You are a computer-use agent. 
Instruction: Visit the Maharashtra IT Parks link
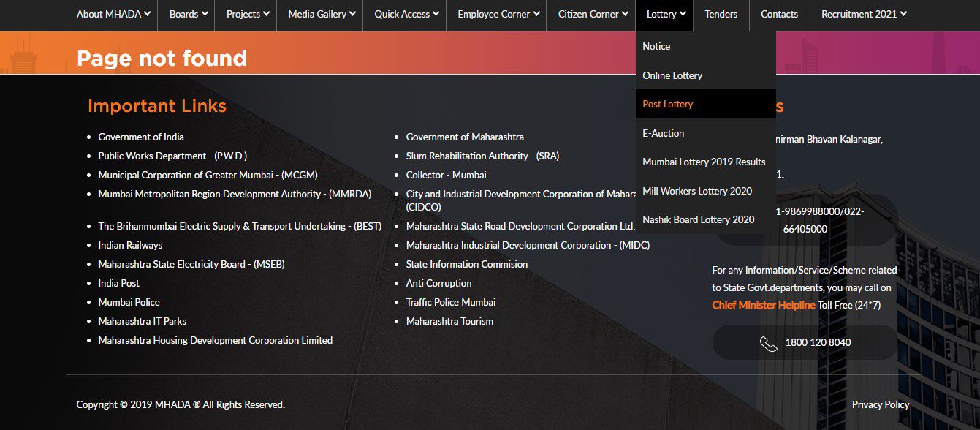coord(143,321)
